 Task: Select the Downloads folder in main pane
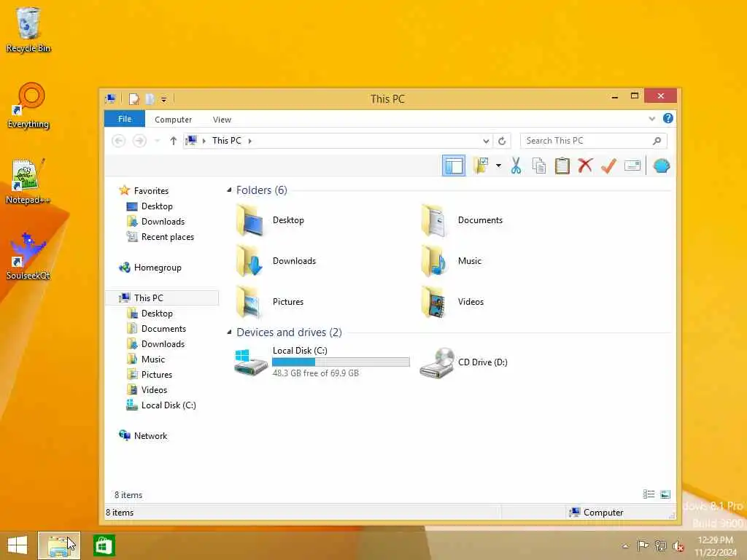coord(276,261)
